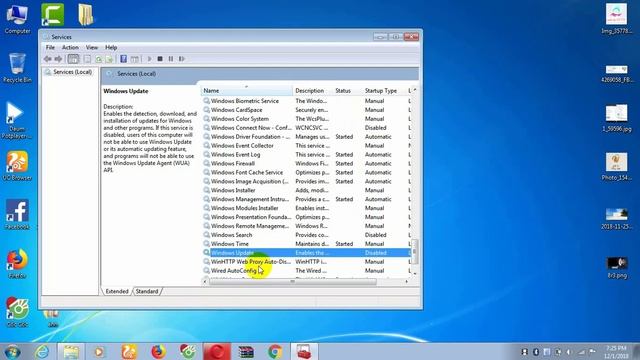The image size is (640, 360).
Task: Select the Windows Firewall service
Action: coord(306,164)
